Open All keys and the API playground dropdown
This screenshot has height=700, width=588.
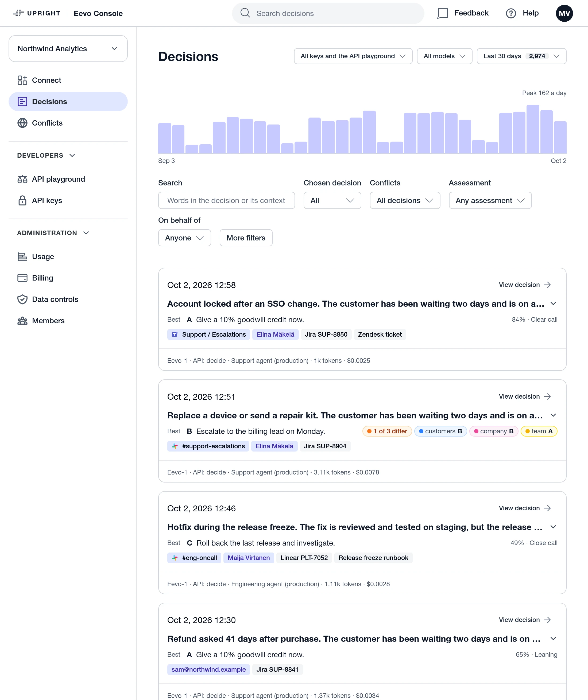353,56
